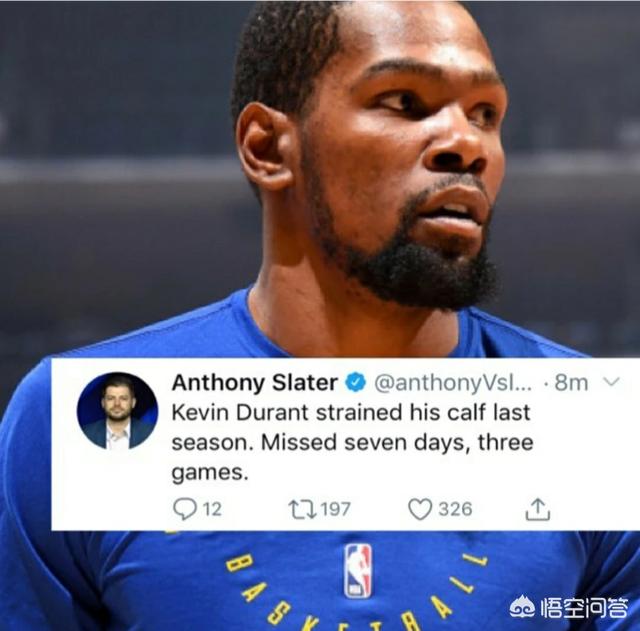640x631 pixels.
Task: Click the NBA logo on the shirt
Action: pyautogui.click(x=358, y=571)
